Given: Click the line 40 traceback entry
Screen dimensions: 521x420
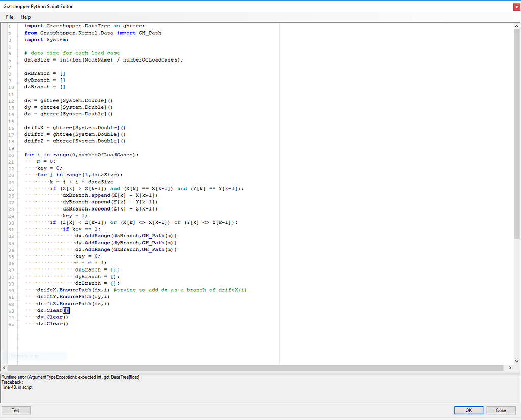Looking at the screenshot, I should 19,387.
